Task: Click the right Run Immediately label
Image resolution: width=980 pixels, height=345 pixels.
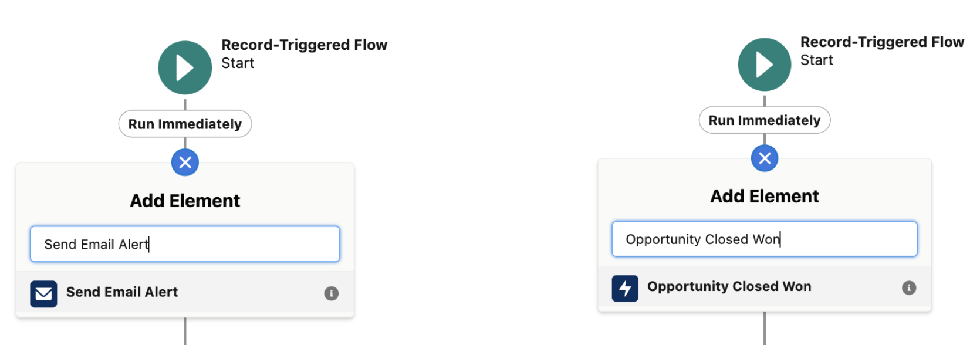Action: coord(764,120)
